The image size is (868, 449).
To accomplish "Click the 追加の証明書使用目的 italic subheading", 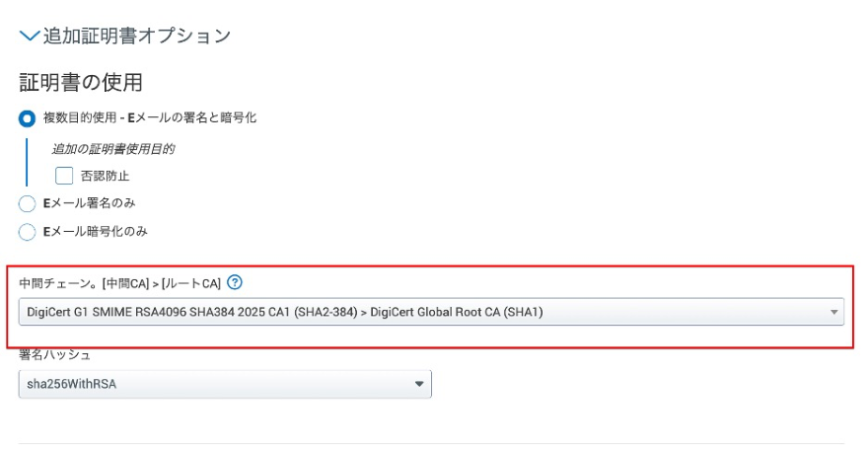I will (113, 149).
